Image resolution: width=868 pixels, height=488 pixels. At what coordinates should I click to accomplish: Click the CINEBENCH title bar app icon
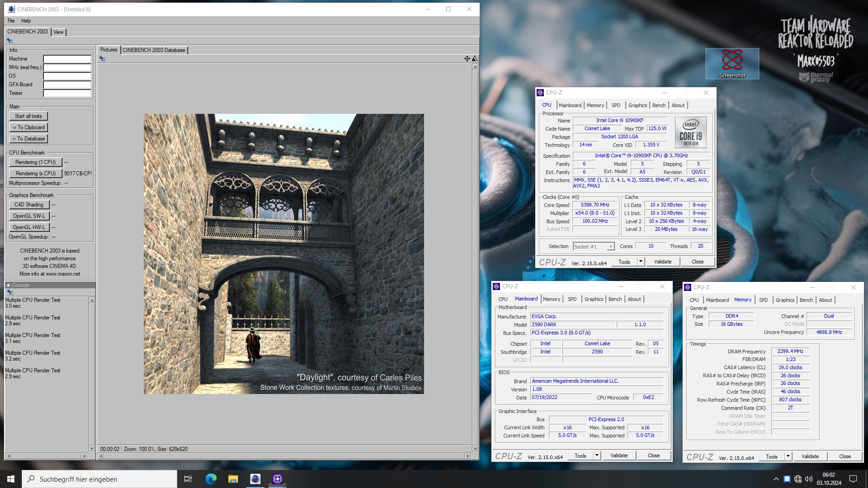[11, 9]
